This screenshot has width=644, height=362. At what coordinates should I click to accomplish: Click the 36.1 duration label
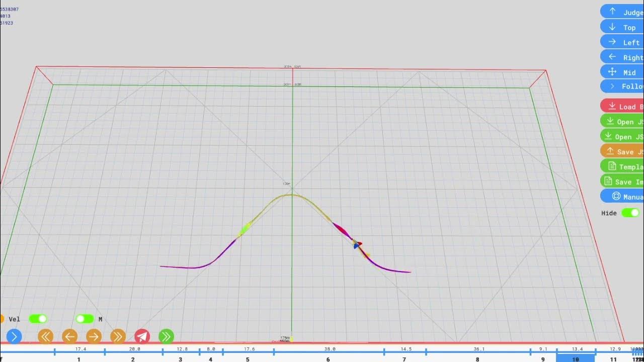pyautogui.click(x=479, y=349)
